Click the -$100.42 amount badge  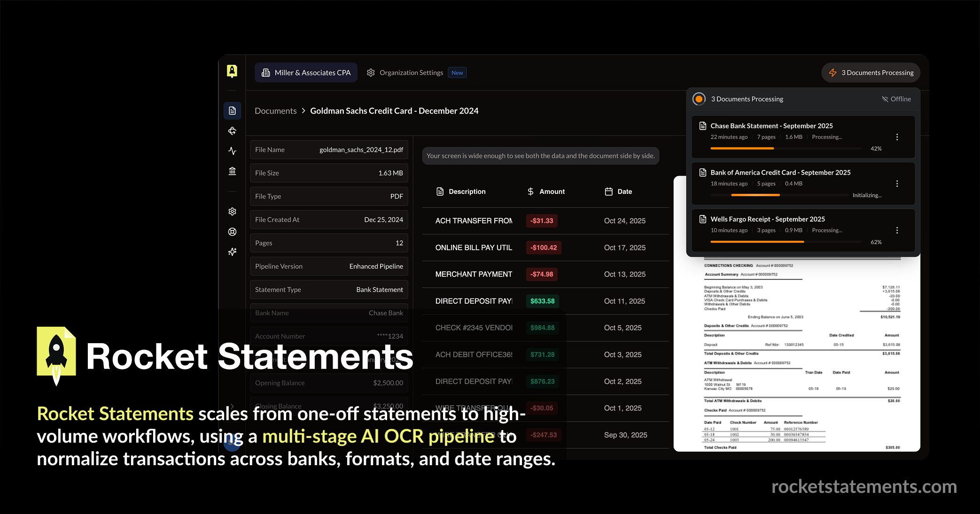click(x=544, y=247)
